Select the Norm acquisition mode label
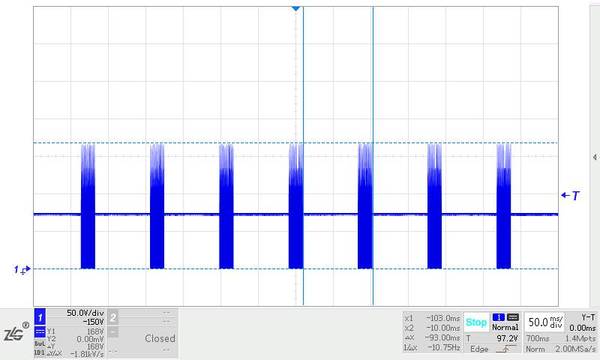Image resolution: width=600 pixels, height=360 pixels. (x=535, y=349)
